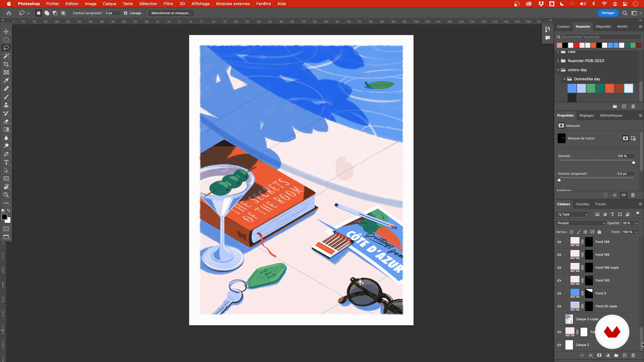
Task: Click the Densité slider handle
Action: (x=633, y=162)
